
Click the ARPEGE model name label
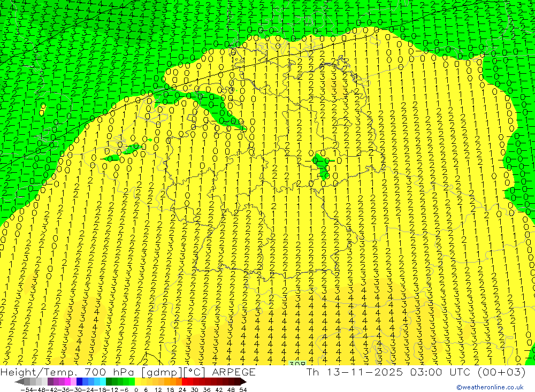pyautogui.click(x=233, y=372)
